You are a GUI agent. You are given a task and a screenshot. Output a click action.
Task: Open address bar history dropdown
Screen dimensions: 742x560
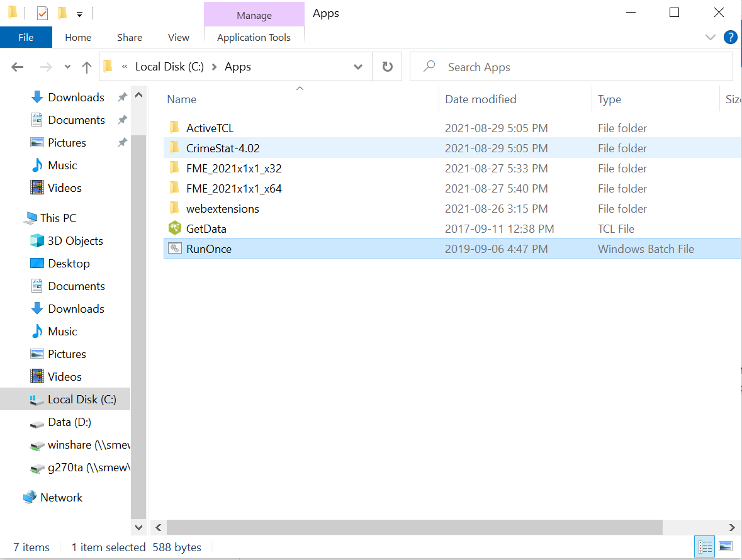coord(358,67)
